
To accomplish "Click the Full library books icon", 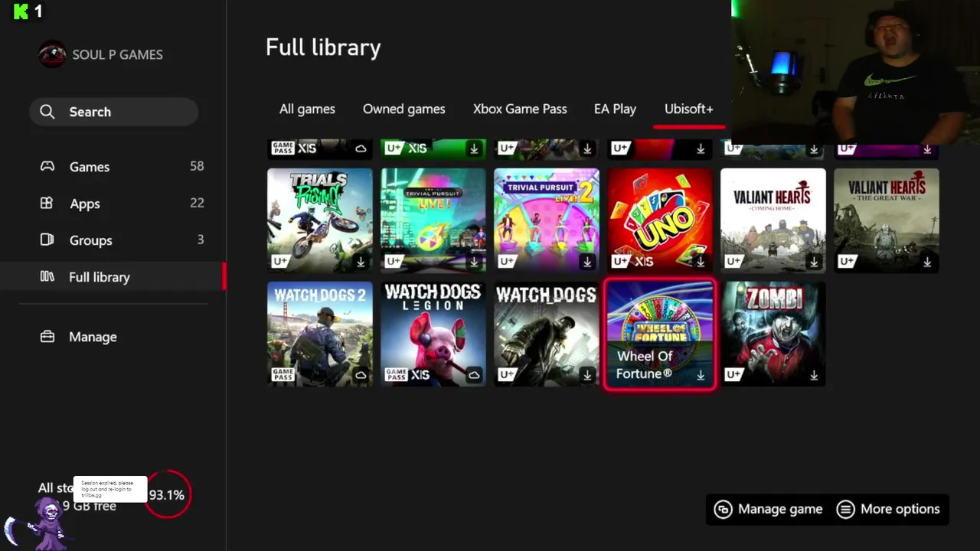I will [x=47, y=276].
